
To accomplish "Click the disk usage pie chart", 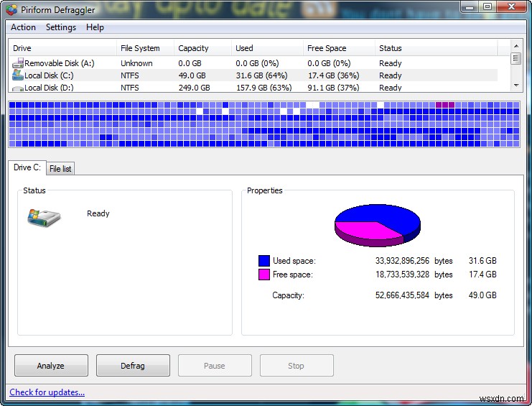I will tap(378, 225).
